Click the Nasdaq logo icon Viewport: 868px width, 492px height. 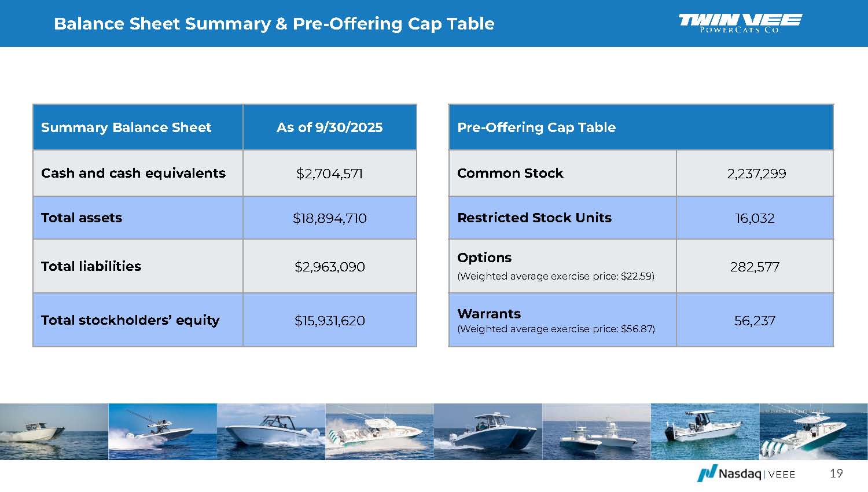(707, 473)
